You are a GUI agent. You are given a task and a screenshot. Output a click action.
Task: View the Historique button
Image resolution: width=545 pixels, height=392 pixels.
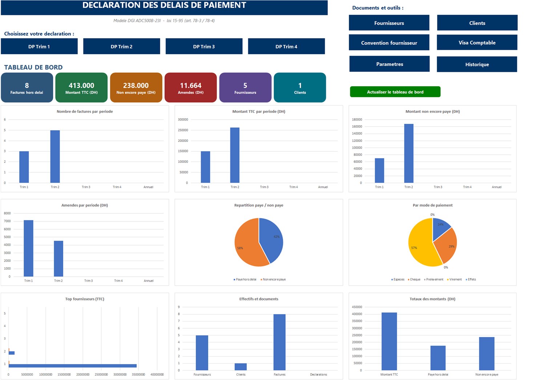point(477,64)
